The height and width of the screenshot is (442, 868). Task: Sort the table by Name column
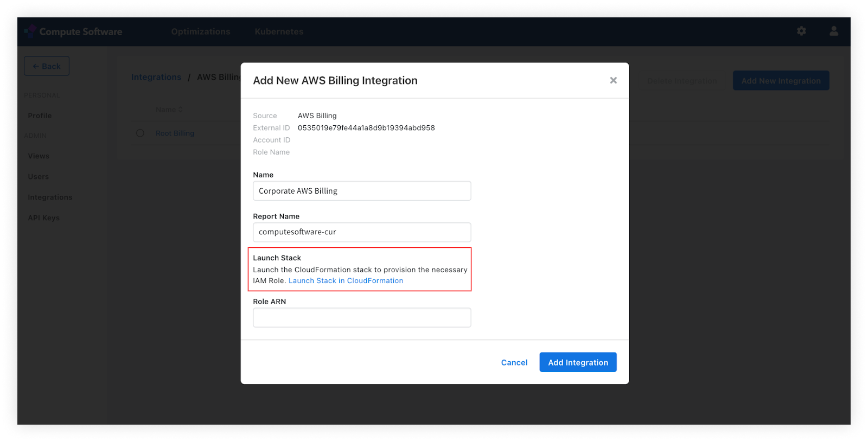(x=169, y=110)
